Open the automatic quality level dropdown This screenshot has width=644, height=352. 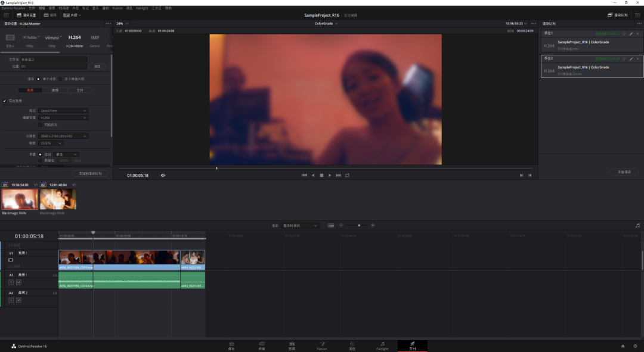tap(66, 154)
